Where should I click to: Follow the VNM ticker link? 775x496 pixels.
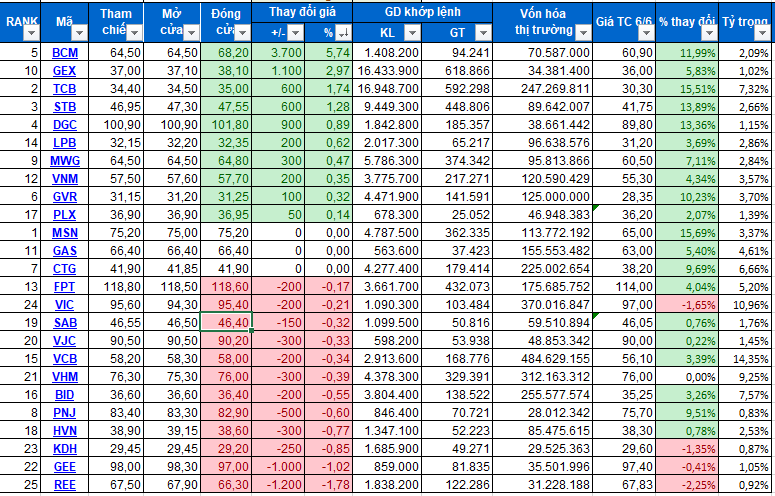click(65, 179)
